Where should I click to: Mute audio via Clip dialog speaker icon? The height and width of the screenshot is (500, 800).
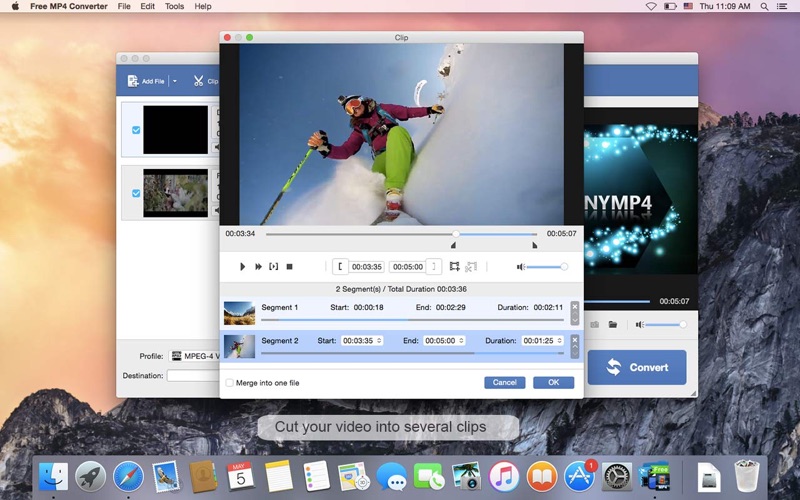coord(520,267)
